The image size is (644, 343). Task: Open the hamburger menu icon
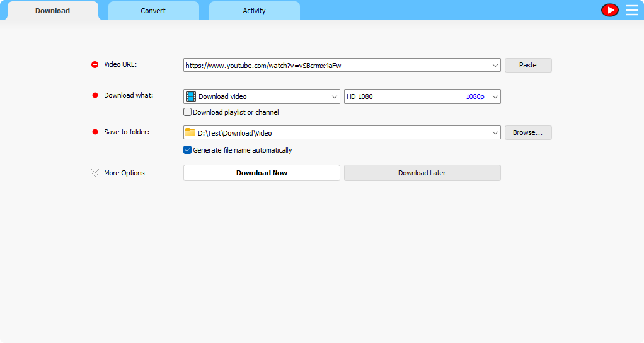[631, 10]
